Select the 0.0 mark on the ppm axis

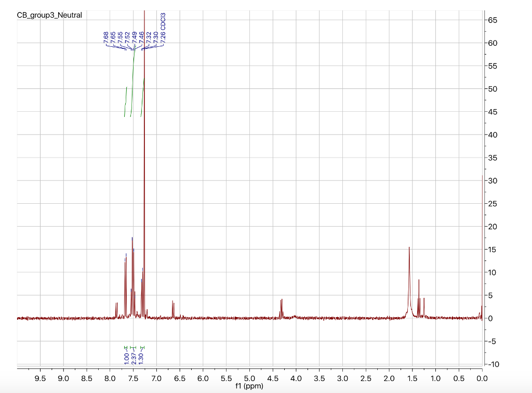[x=483, y=378]
